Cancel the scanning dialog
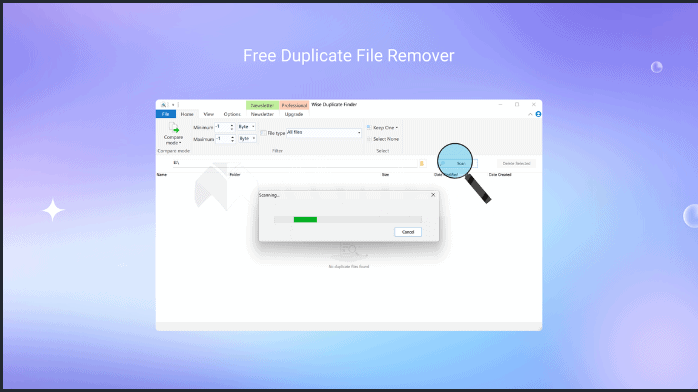Screen dimensions: 698x392 (x=408, y=232)
